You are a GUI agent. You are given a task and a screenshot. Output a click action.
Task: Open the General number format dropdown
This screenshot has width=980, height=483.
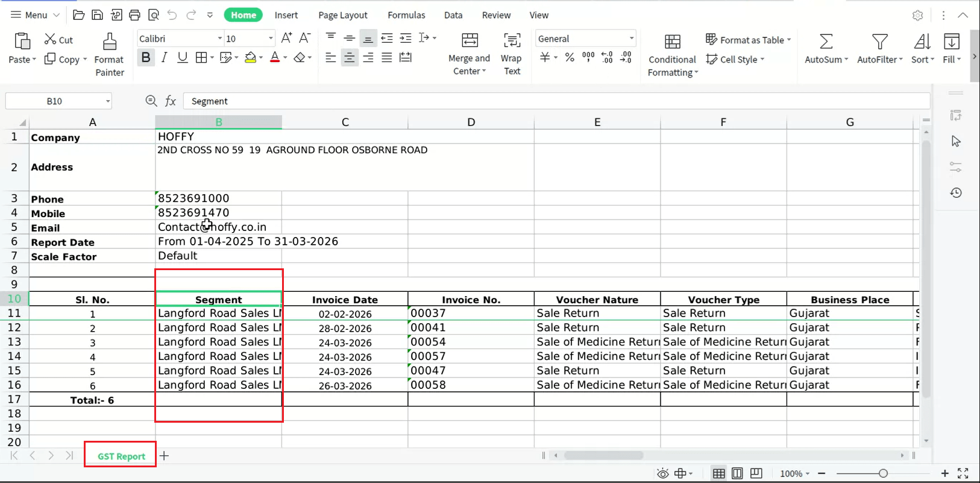pos(632,39)
